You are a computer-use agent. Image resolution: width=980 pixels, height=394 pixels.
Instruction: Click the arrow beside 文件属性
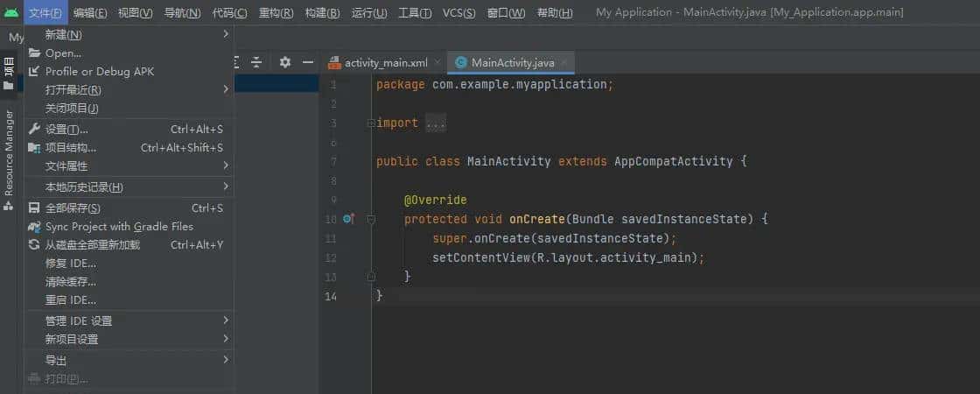226,165
